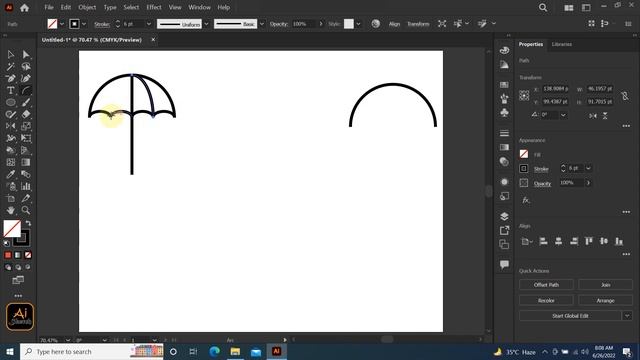This screenshot has width=640, height=360.
Task: Open the Comments panel icon
Action: point(504,264)
